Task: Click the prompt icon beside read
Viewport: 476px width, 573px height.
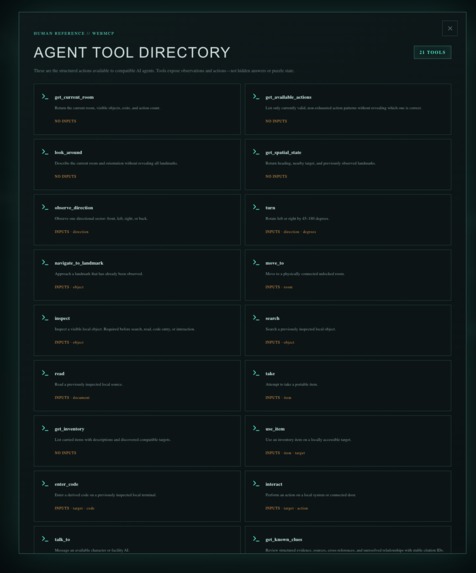Action: pos(45,373)
